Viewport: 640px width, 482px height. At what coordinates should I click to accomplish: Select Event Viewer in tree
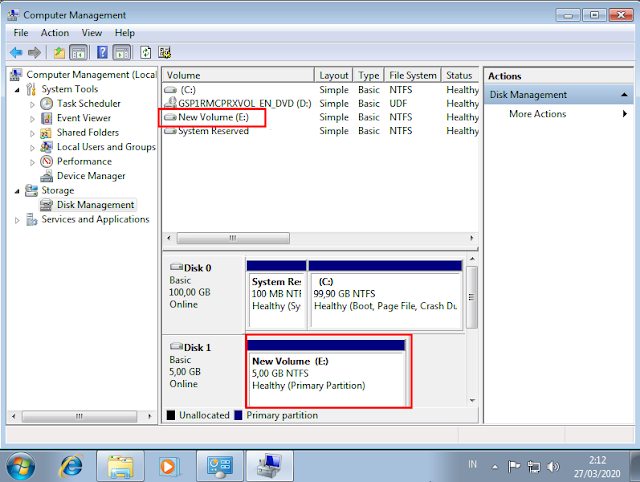point(84,118)
